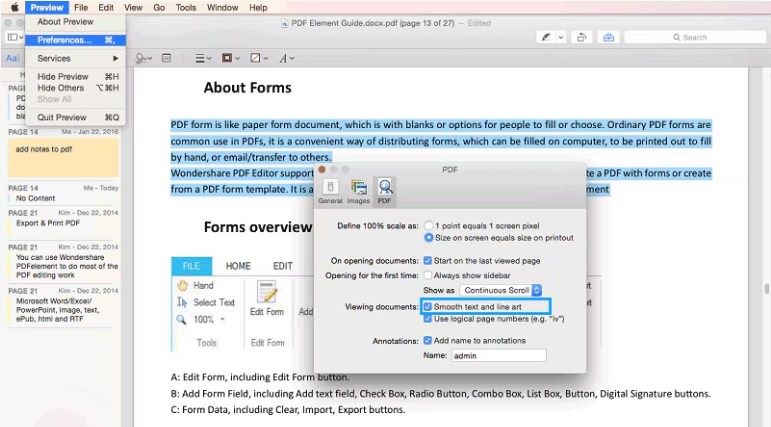Click FILE tab in document image

(x=191, y=266)
